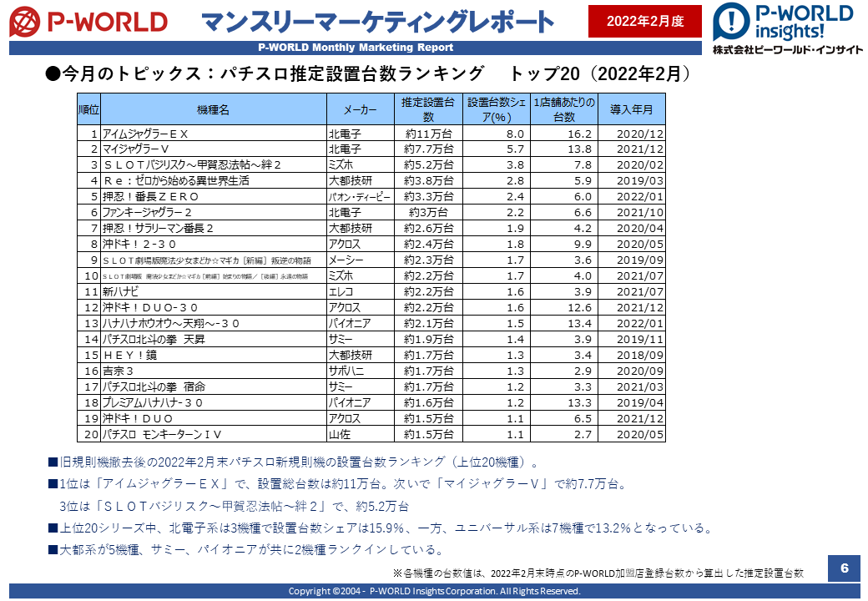Click the 導入年月 column header
This screenshot has width=868, height=601.
(x=632, y=109)
